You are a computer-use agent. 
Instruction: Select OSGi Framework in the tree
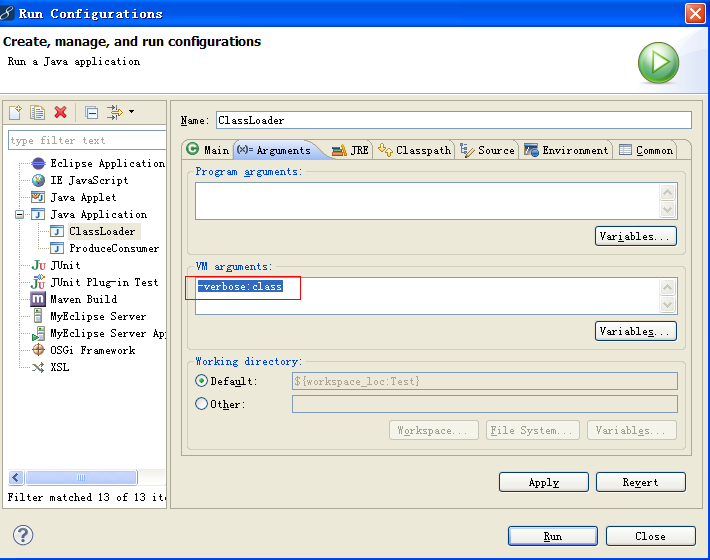(93, 350)
